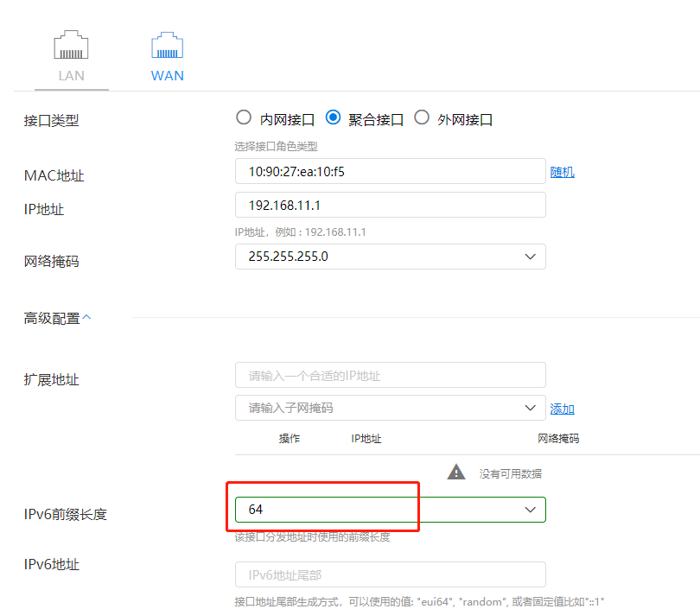Switch to the LAN tab label

(x=71, y=75)
